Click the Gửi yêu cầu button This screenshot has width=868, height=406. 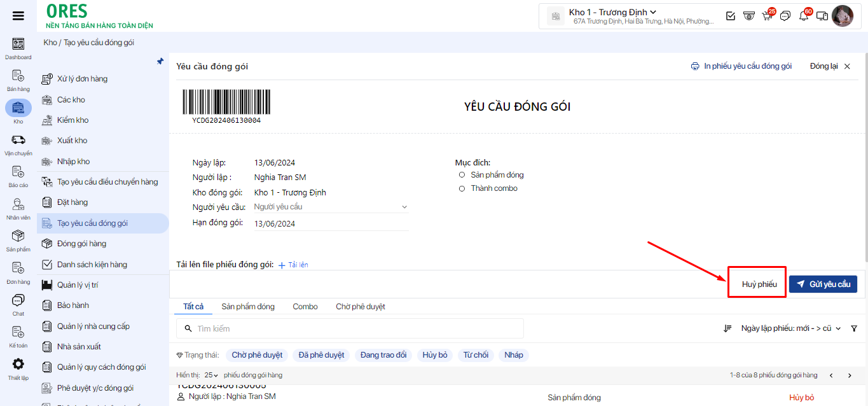pos(823,284)
